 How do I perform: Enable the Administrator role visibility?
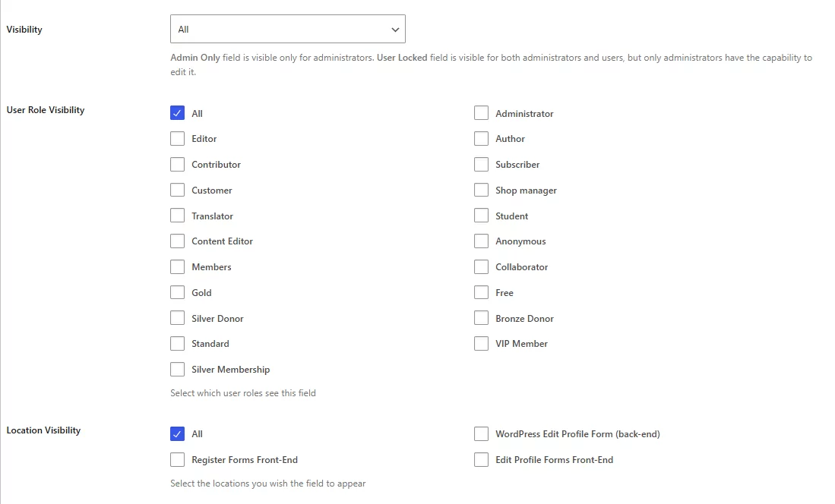click(481, 112)
